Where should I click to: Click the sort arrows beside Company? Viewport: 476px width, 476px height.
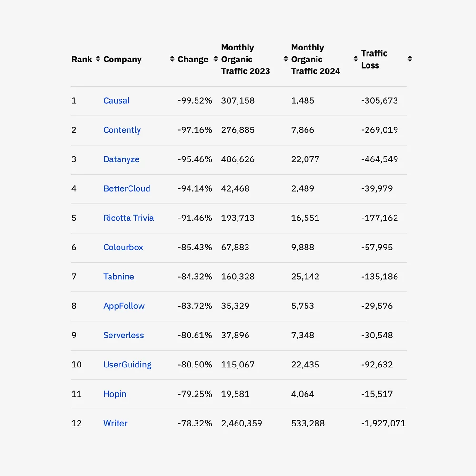tap(172, 59)
